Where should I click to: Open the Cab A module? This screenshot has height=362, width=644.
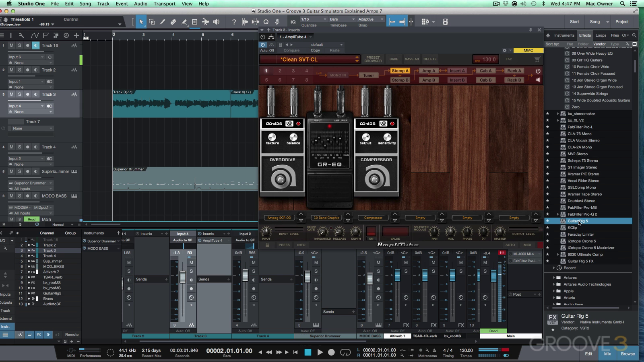[485, 71]
